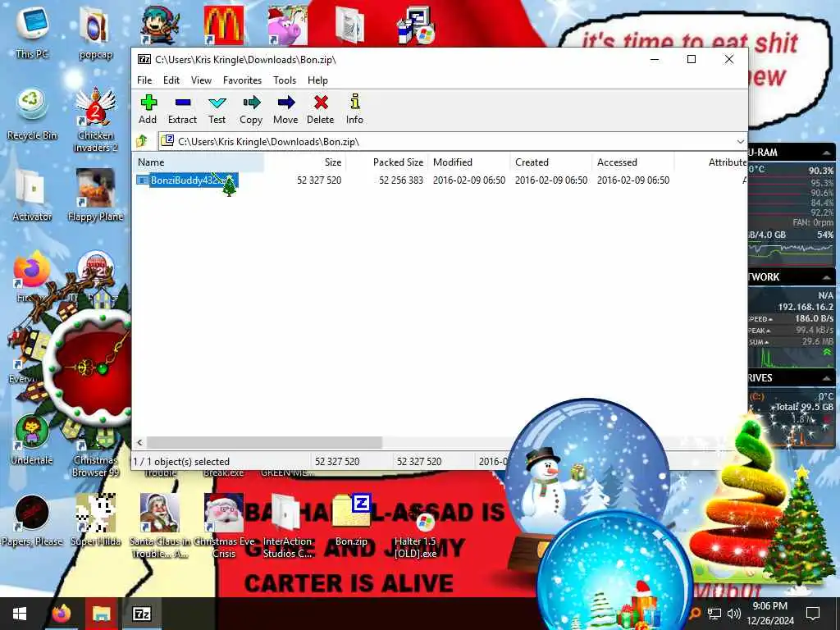
Task: Open the Tools menu
Action: [x=285, y=80]
